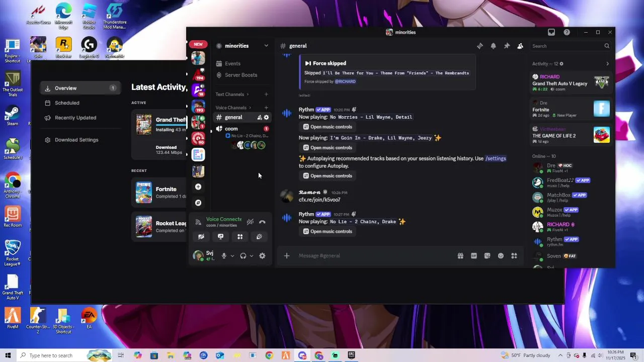
Task: Open Discover servers compass icon
Action: (x=198, y=203)
